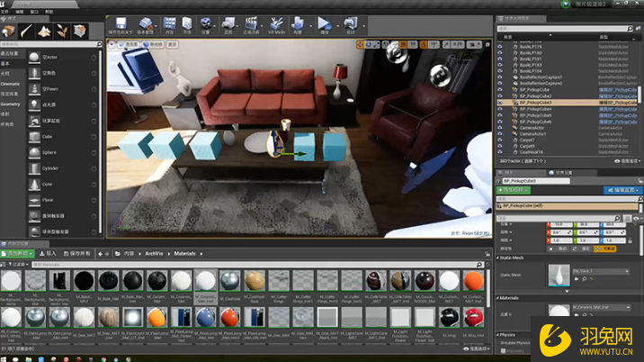Click the Save Current Level floppy icon
Viewport: 644px width, 362px height.
tap(121, 23)
